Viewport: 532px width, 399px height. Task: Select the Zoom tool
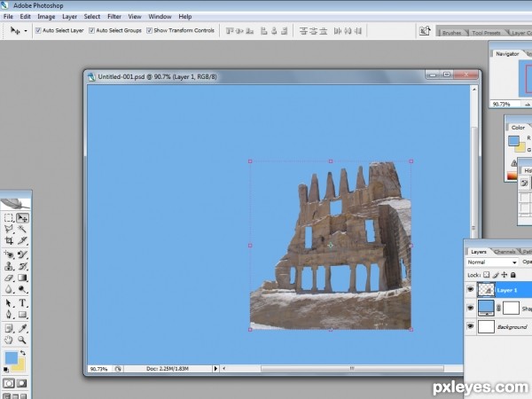[x=22, y=340]
